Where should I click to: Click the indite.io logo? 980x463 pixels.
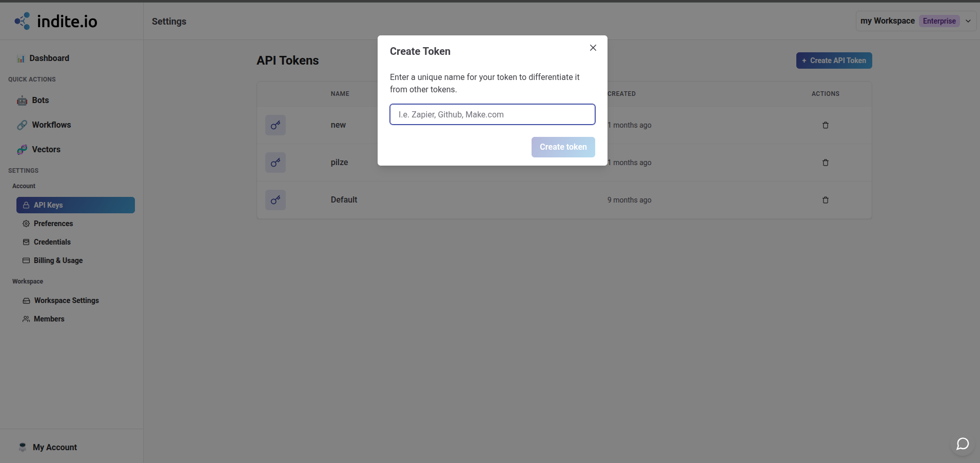point(55,21)
